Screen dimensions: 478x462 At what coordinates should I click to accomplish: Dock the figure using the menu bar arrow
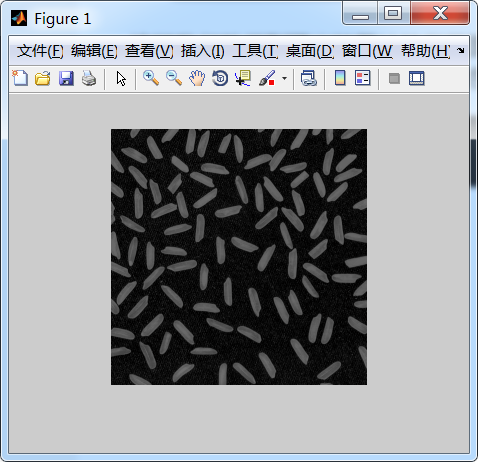[x=461, y=51]
